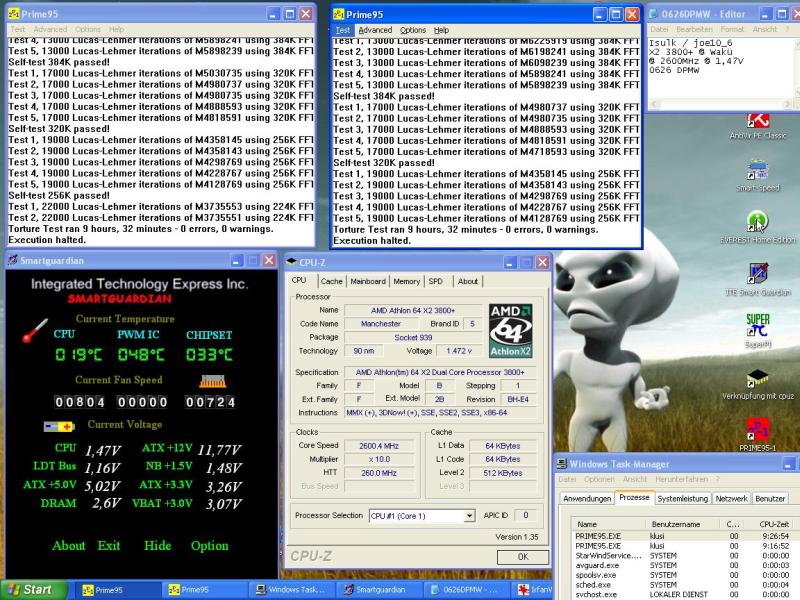Click the battery voltage icon in Smartguardian
Image resolution: width=800 pixels, height=600 pixels.
coord(59,426)
